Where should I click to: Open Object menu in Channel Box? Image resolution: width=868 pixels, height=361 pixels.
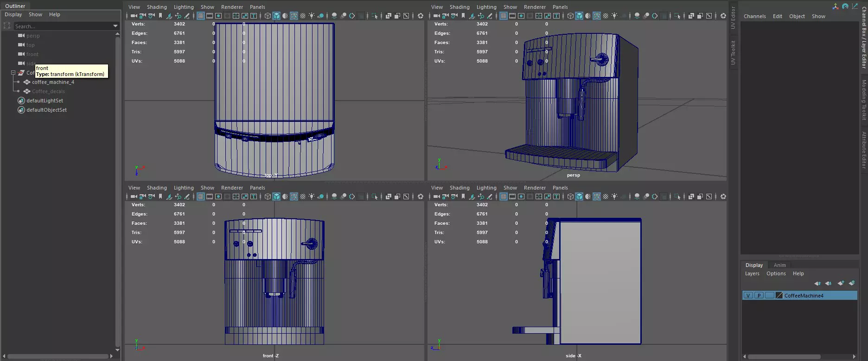click(x=797, y=16)
